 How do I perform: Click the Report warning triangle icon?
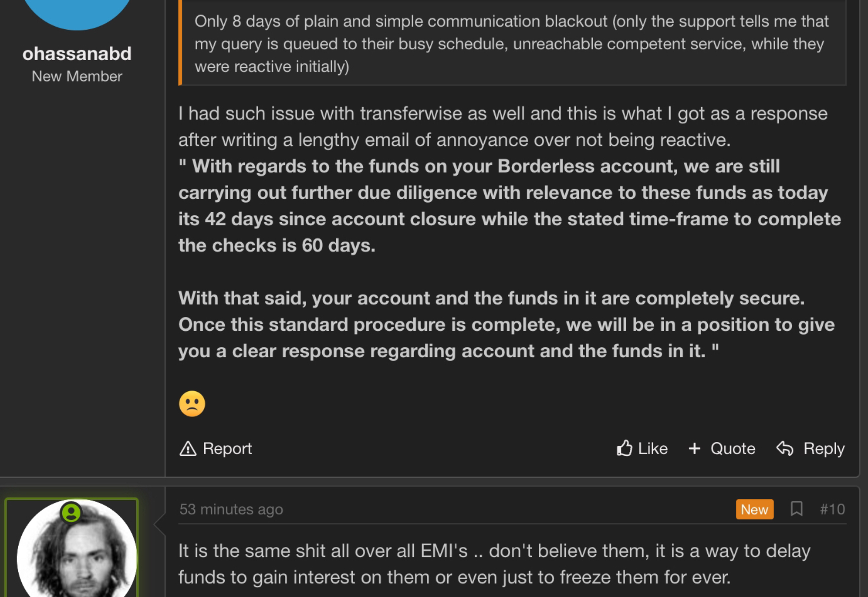point(188,448)
